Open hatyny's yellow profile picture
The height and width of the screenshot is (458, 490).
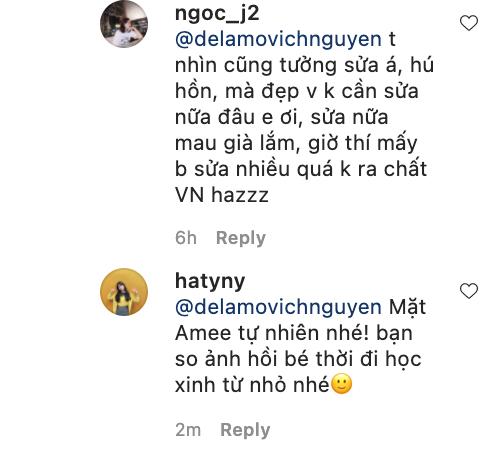pyautogui.click(x=124, y=292)
